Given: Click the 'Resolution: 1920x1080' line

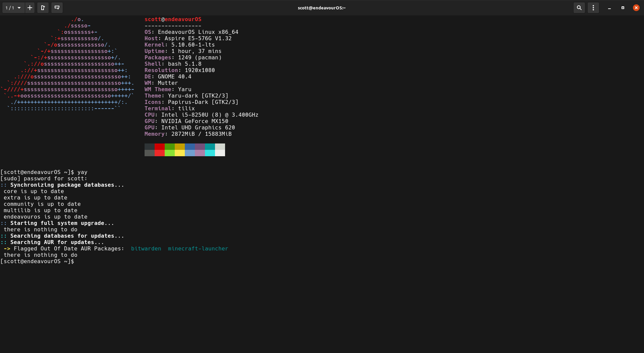Looking at the screenshot, I should tap(180, 70).
